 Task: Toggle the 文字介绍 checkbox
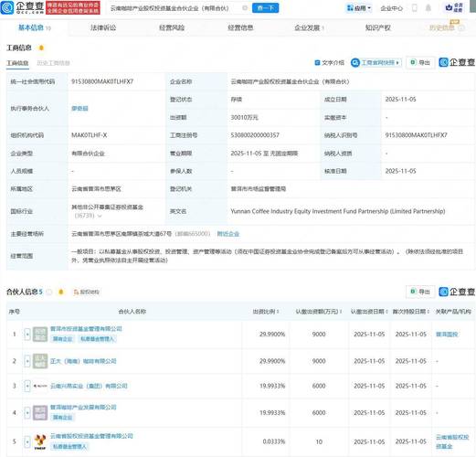click(x=317, y=62)
